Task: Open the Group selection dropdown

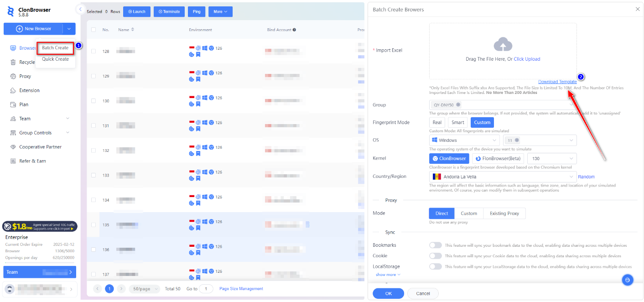Action: tap(503, 105)
